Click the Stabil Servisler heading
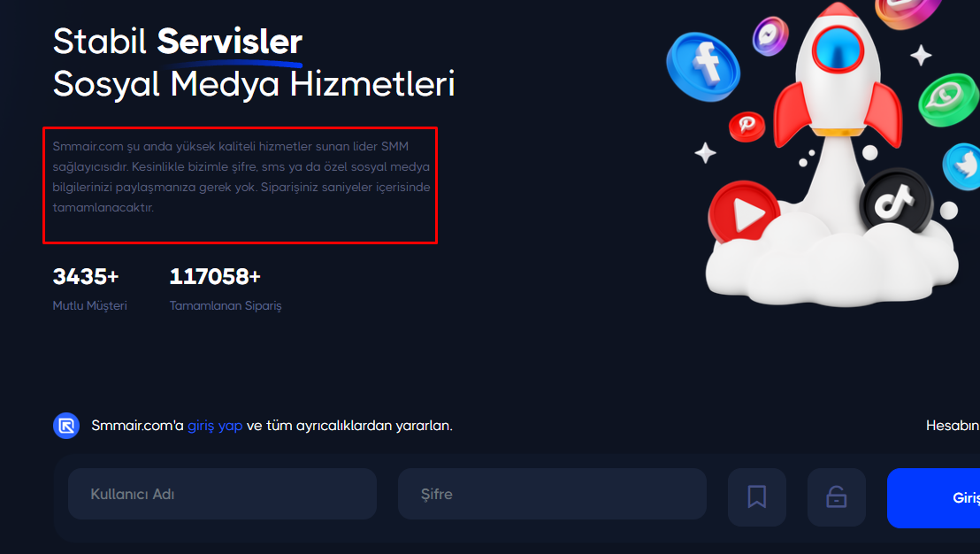The image size is (980, 554). [178, 42]
